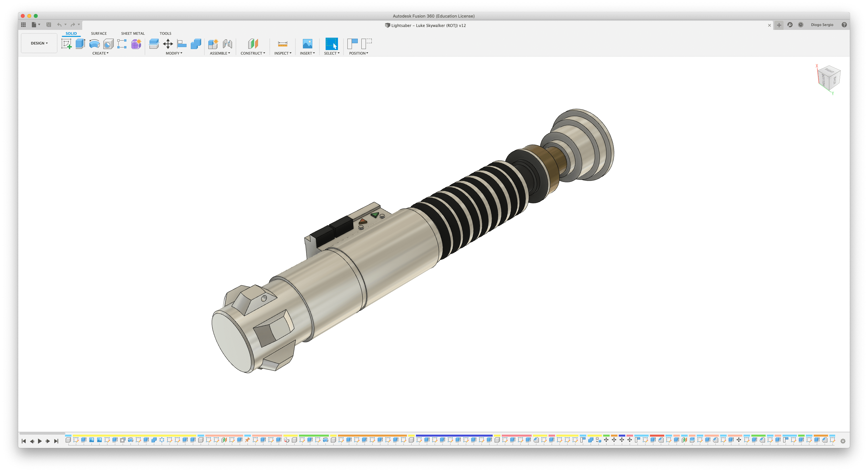This screenshot has width=868, height=472.
Task: Jump to the timeline end
Action: coord(56,441)
